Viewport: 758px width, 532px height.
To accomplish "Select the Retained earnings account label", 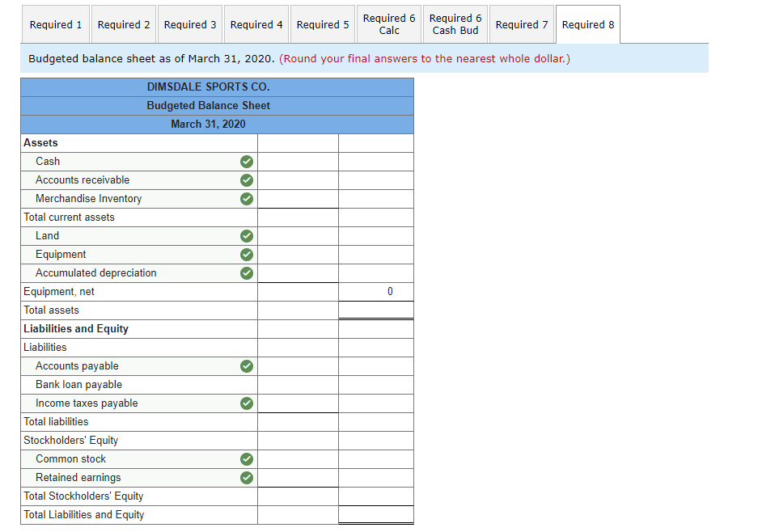I will coord(78,478).
